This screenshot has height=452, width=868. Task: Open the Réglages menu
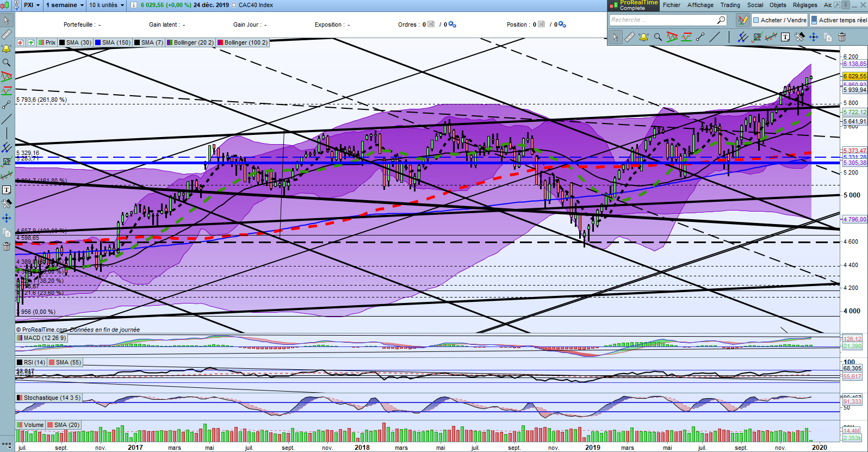point(805,5)
